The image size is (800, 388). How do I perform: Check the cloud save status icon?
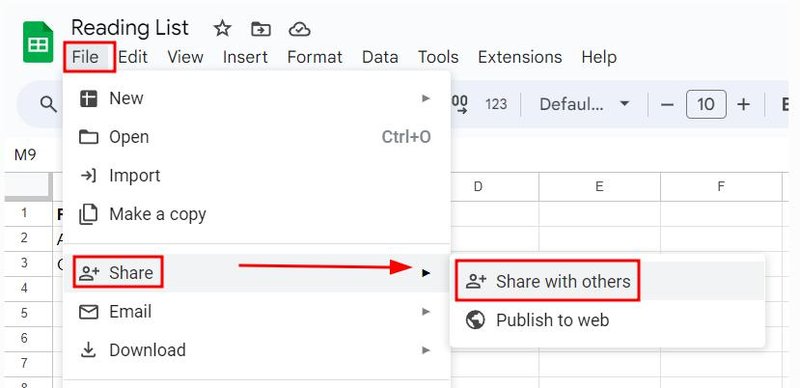(299, 29)
